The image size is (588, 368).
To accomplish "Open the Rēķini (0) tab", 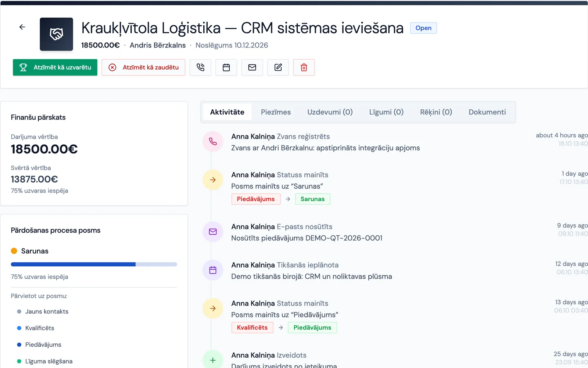I will (x=436, y=112).
